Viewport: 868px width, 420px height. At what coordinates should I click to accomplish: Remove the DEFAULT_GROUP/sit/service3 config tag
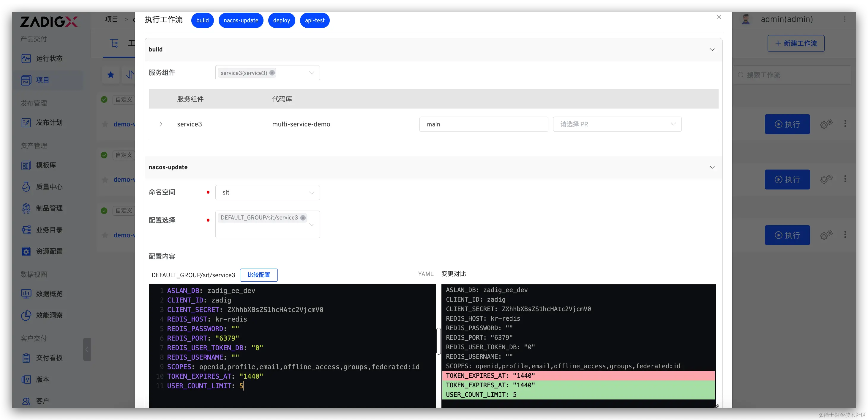303,218
